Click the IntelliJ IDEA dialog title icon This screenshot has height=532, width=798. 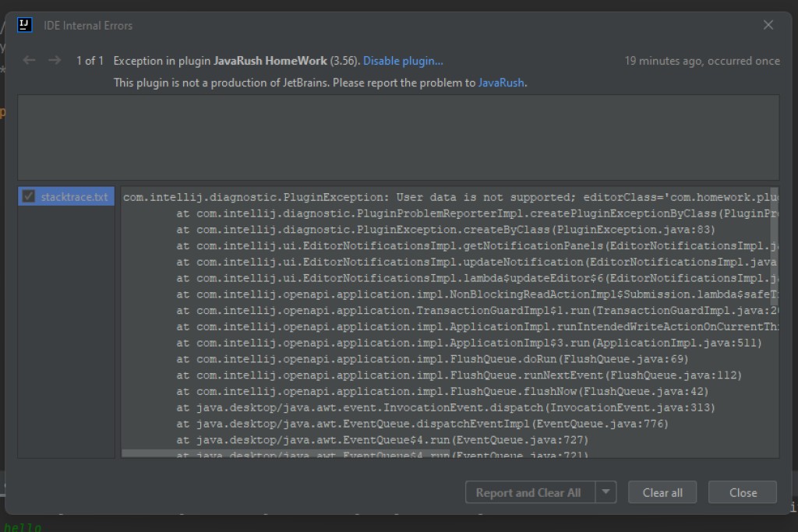[x=23, y=24]
